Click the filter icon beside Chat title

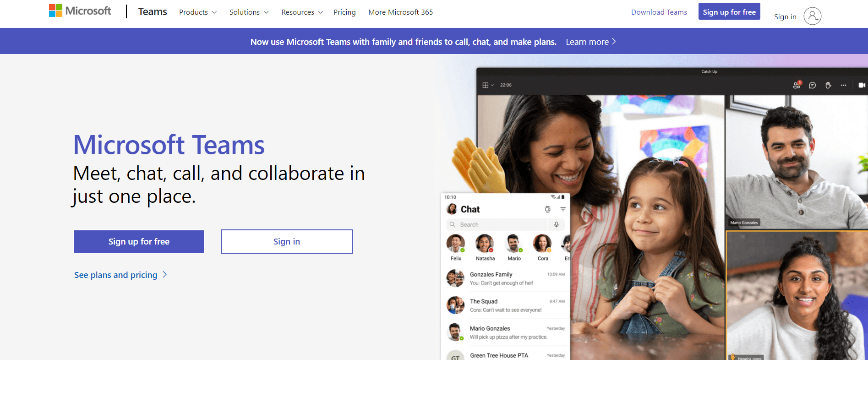[x=563, y=209]
